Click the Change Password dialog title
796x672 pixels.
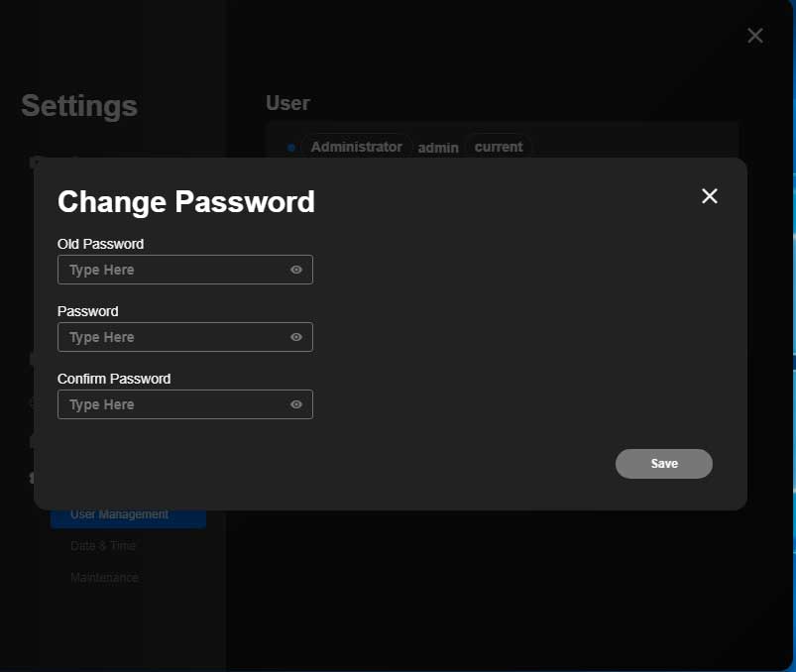pos(186,202)
